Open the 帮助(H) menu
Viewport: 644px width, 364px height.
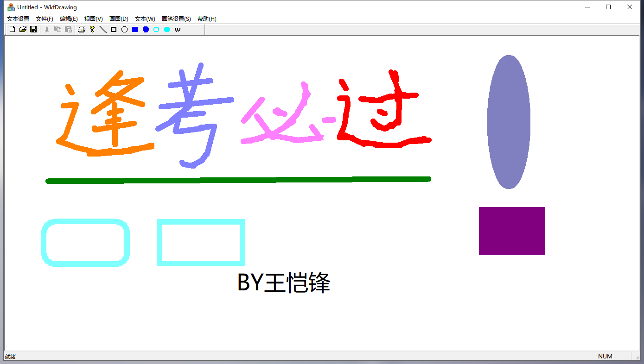[207, 19]
